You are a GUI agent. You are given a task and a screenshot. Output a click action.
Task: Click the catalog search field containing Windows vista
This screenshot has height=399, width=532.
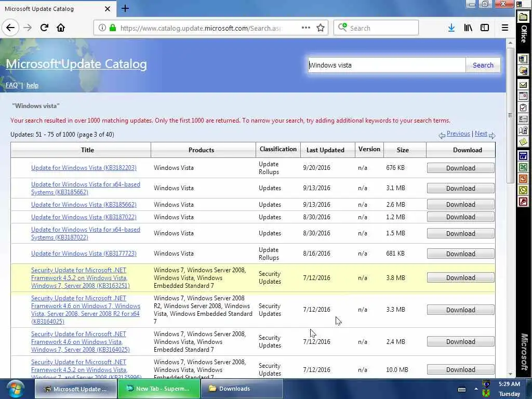[x=387, y=65]
